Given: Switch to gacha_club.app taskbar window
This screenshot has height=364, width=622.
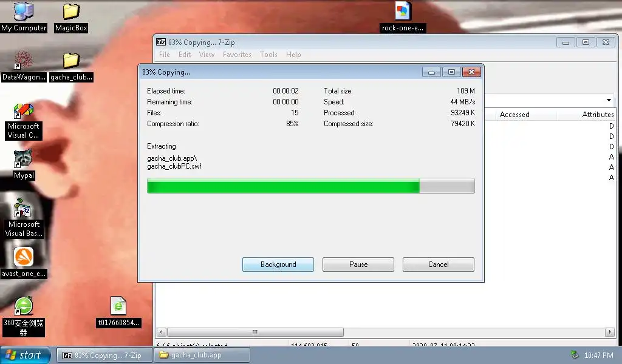Looking at the screenshot, I should click(x=202, y=356).
